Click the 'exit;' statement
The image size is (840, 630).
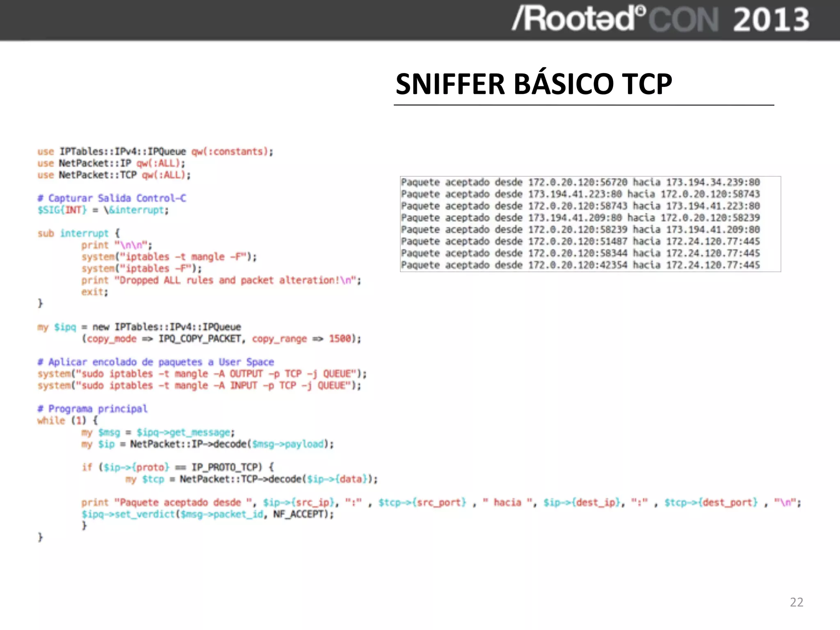click(x=95, y=292)
